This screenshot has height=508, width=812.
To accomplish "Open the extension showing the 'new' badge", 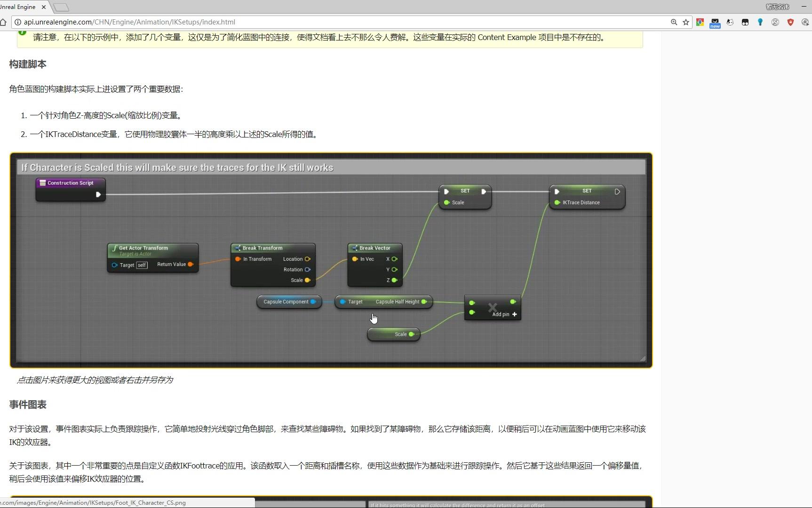I will (x=715, y=22).
